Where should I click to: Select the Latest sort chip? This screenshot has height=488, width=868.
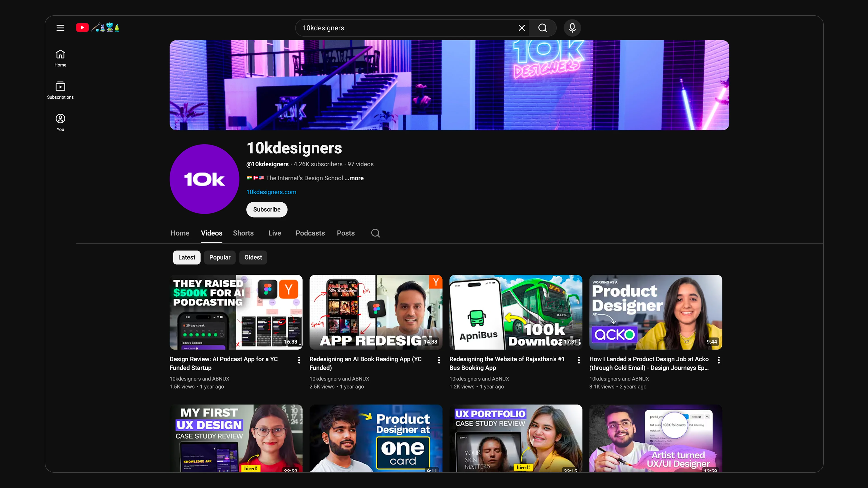[187, 257]
